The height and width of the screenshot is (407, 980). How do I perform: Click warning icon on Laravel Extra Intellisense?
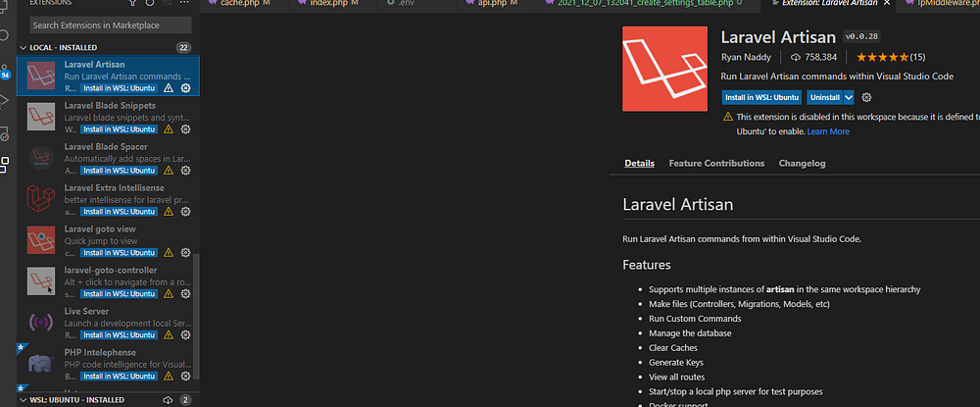coord(169,211)
